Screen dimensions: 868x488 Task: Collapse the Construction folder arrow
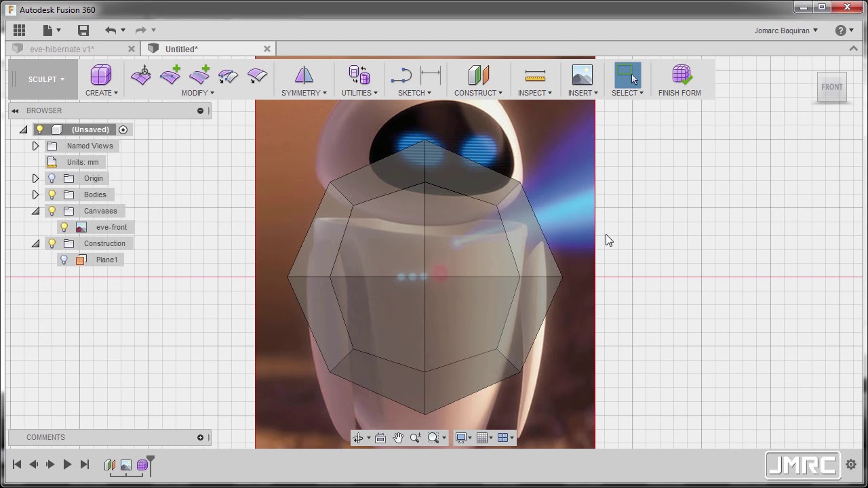tap(35, 243)
